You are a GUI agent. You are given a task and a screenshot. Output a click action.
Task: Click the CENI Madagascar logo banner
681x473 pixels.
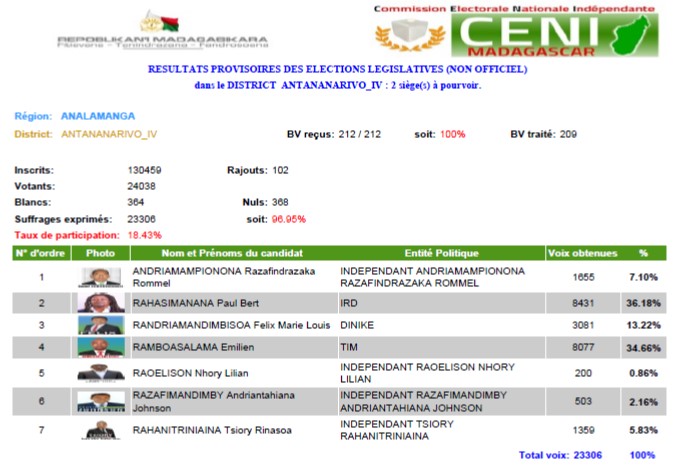(555, 35)
